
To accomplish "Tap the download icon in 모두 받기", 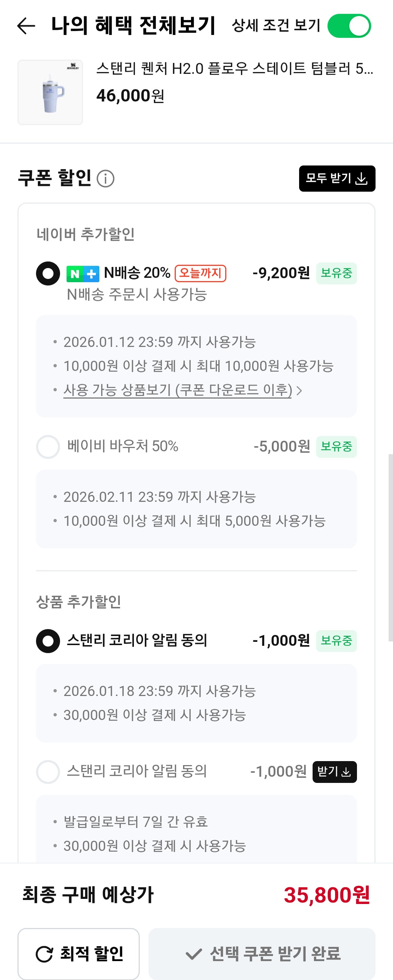I will pyautogui.click(x=361, y=179).
